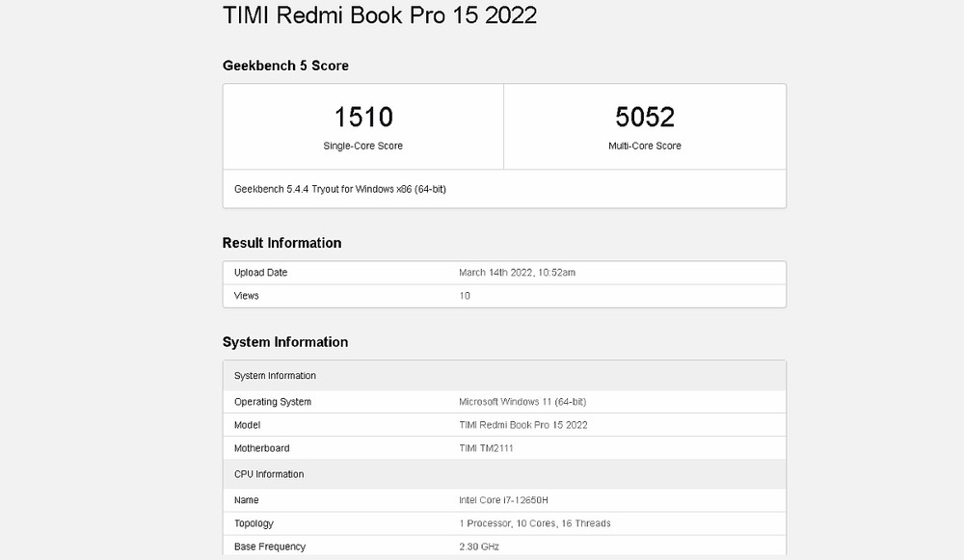Click the CPU Name label
The height and width of the screenshot is (560, 964).
point(247,499)
